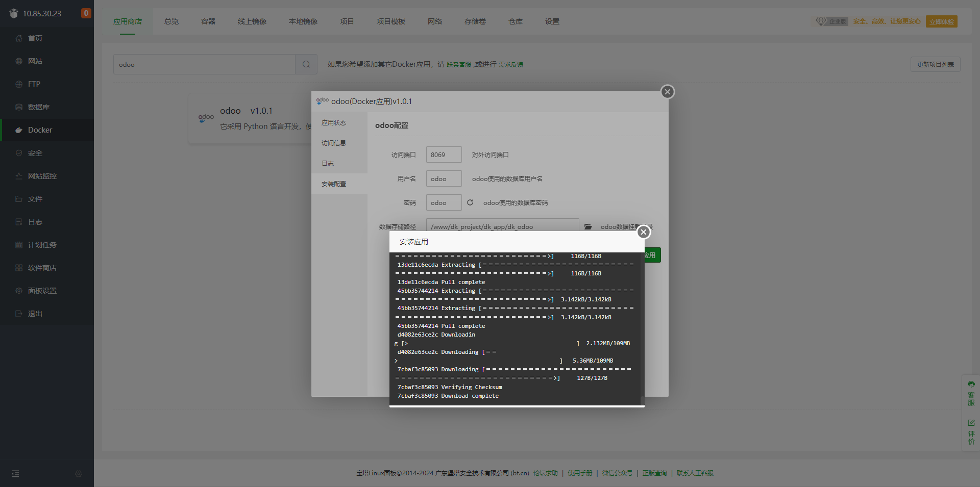The image size is (980, 487).
Task: Select 安装配置 in odoo dialog menu
Action: [339, 184]
